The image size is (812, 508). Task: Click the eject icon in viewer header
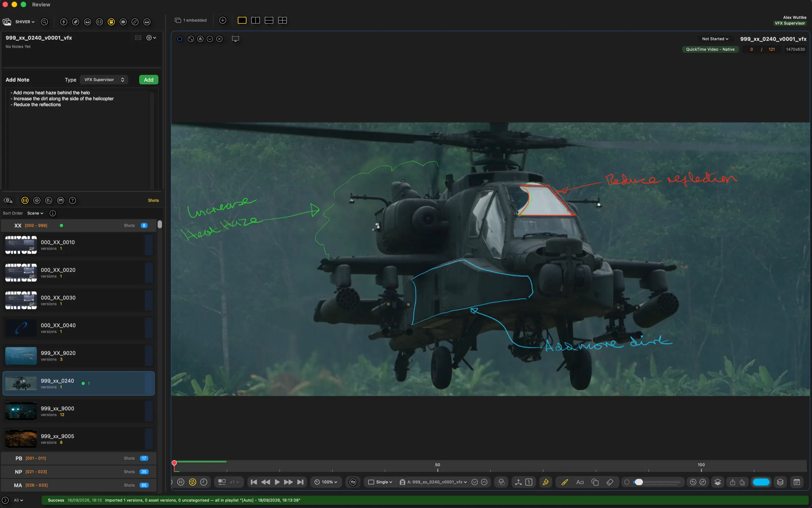[200, 39]
